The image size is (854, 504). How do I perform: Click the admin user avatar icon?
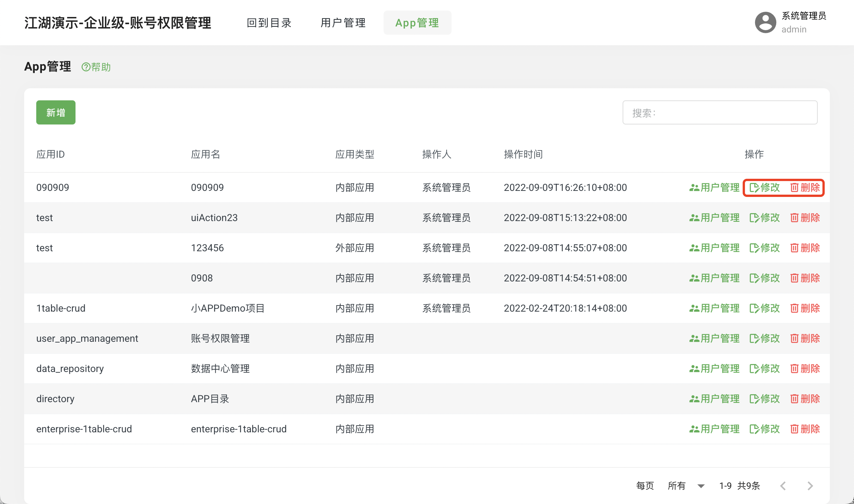click(765, 23)
